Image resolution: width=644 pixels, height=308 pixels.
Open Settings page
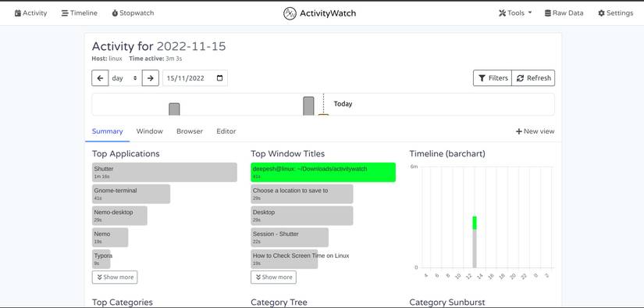coord(616,13)
